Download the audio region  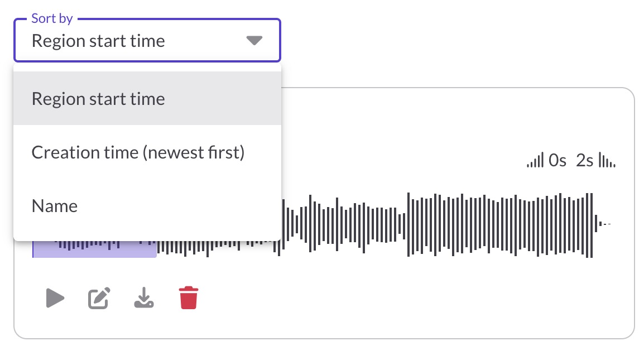click(144, 299)
